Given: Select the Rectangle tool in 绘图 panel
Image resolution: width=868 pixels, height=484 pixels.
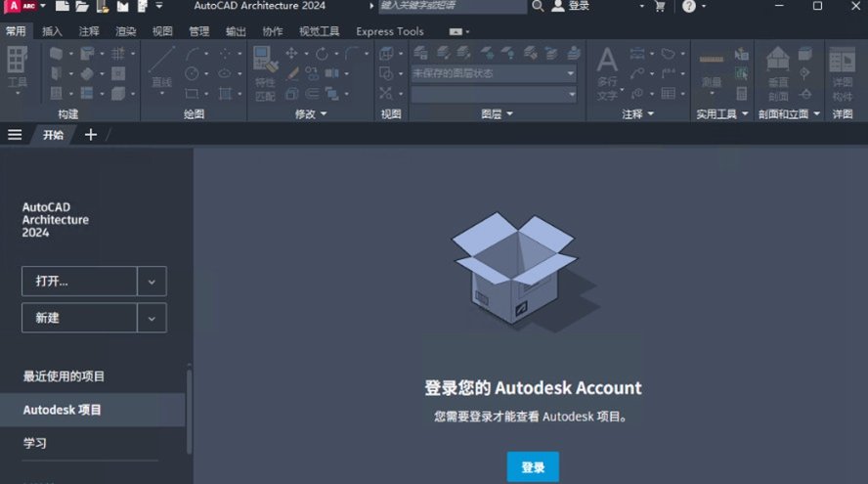Looking at the screenshot, I should click(193, 93).
